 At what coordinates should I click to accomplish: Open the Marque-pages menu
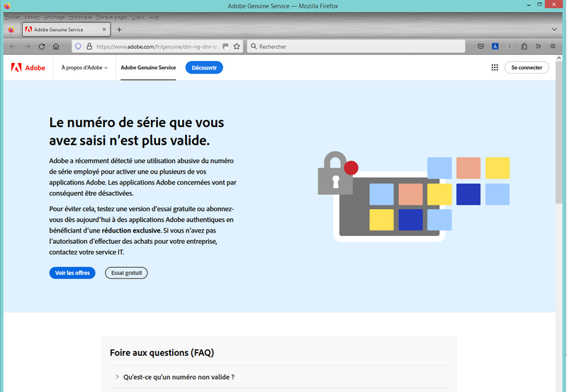pyautogui.click(x=111, y=17)
